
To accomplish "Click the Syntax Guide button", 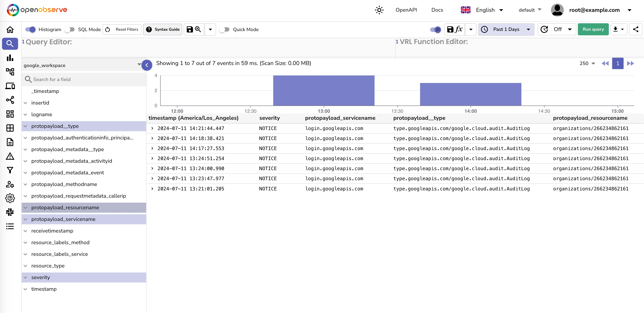I will coord(164,29).
